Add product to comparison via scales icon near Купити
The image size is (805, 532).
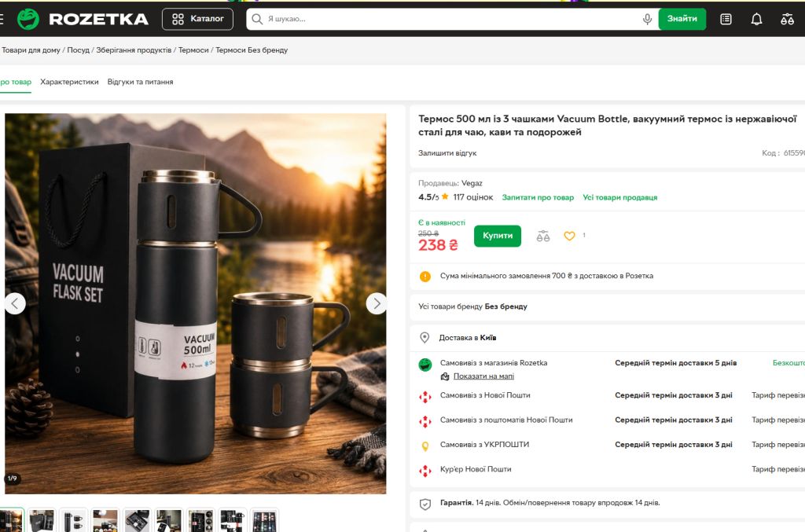pyautogui.click(x=543, y=236)
